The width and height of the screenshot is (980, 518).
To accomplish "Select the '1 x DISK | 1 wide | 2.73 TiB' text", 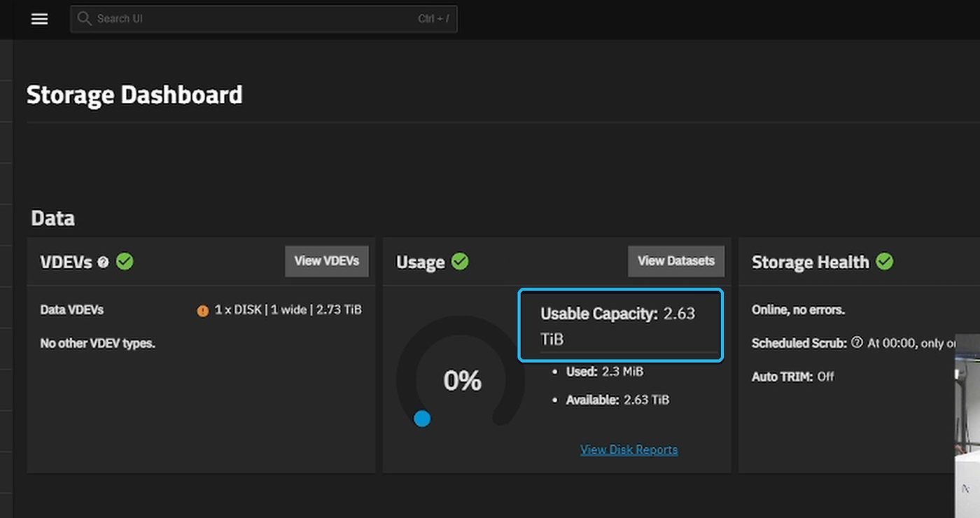I will click(288, 309).
